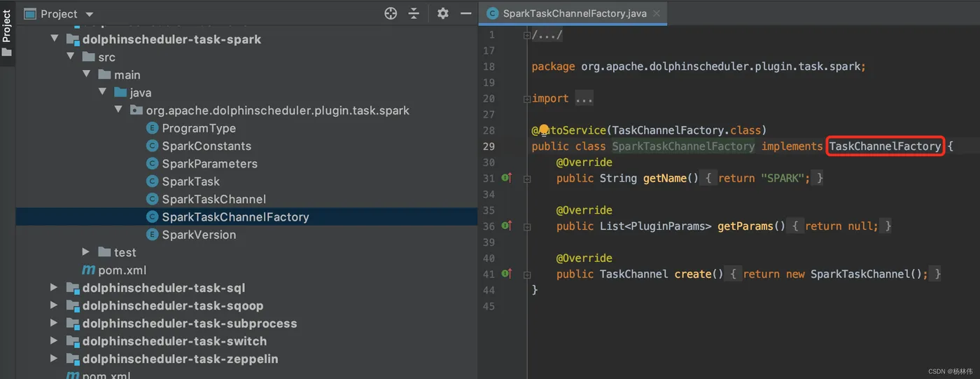This screenshot has height=379, width=980.
Task: Select the dolphinscheduler-task-zeppelin module row
Action: pos(246,359)
